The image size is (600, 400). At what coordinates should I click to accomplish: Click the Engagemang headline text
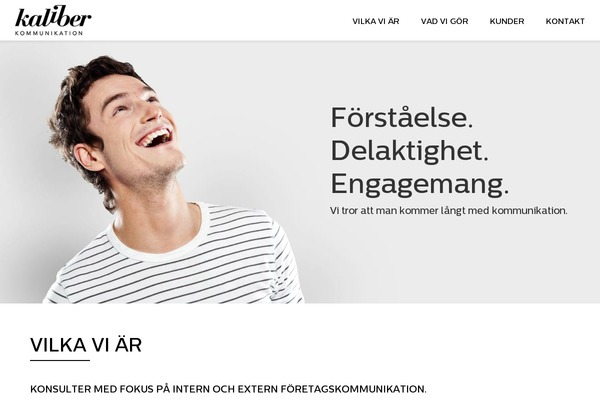coord(420,185)
